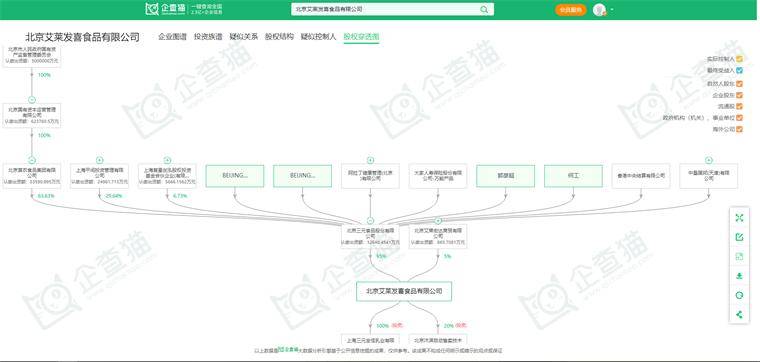Screen dimensions: 760x362
Task: Uncheck the 实际控制人 checkbox
Action: (x=739, y=59)
